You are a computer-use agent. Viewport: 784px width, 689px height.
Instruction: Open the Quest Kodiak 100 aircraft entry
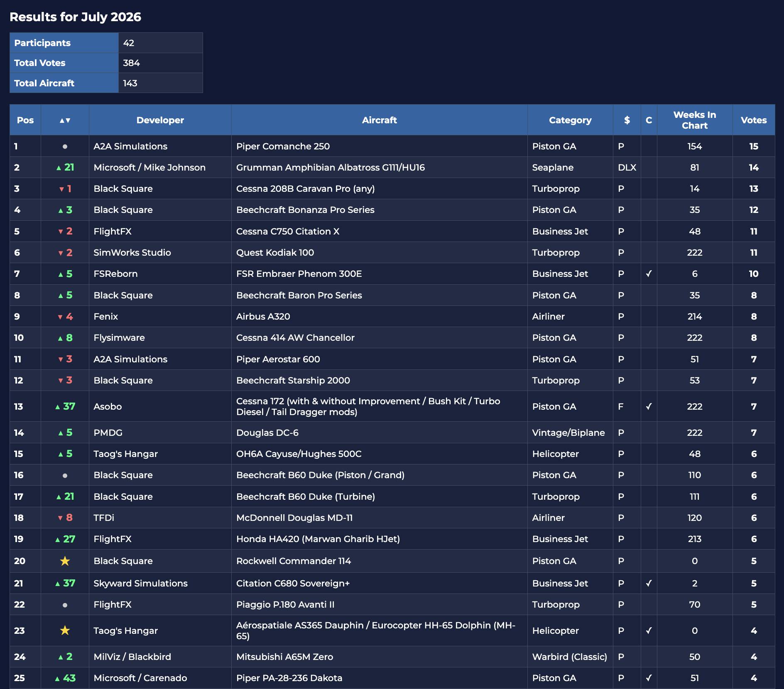click(x=275, y=252)
